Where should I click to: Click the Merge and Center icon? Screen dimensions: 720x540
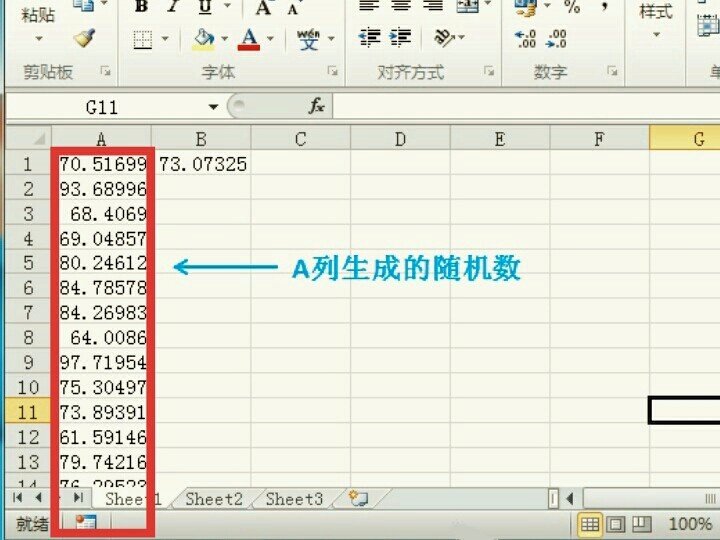467,6
